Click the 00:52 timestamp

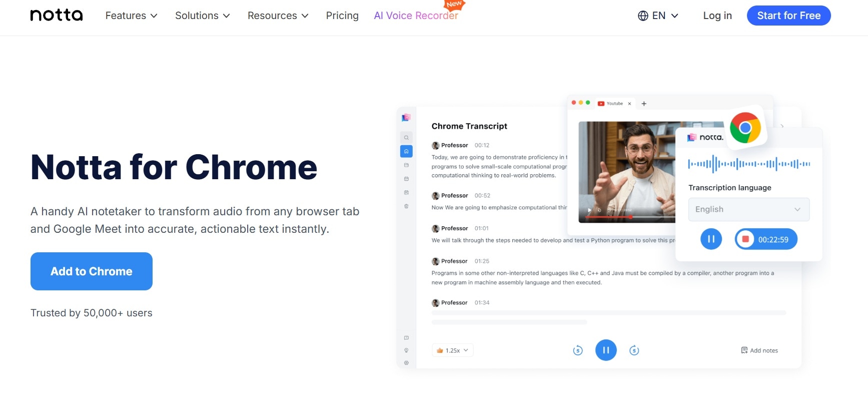482,196
